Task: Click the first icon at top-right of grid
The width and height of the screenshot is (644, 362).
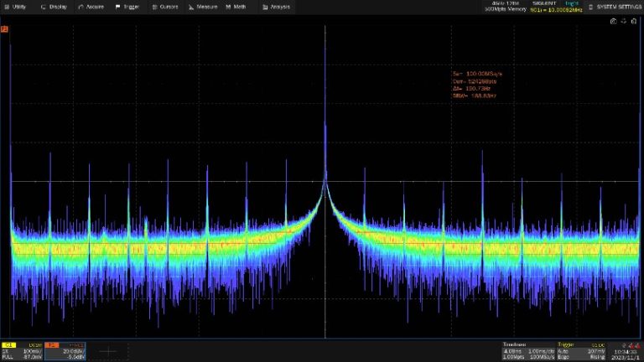Action: 614,20
